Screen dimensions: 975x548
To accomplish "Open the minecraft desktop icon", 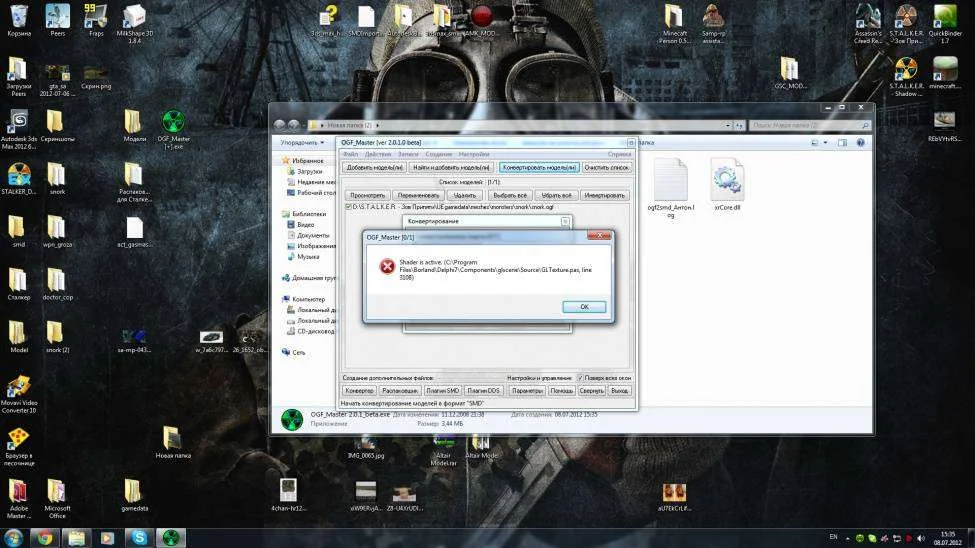I will pos(945,73).
